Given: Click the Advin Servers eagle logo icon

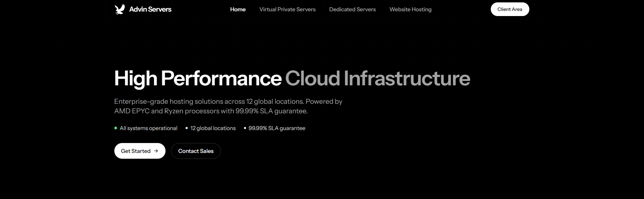Looking at the screenshot, I should (x=119, y=9).
